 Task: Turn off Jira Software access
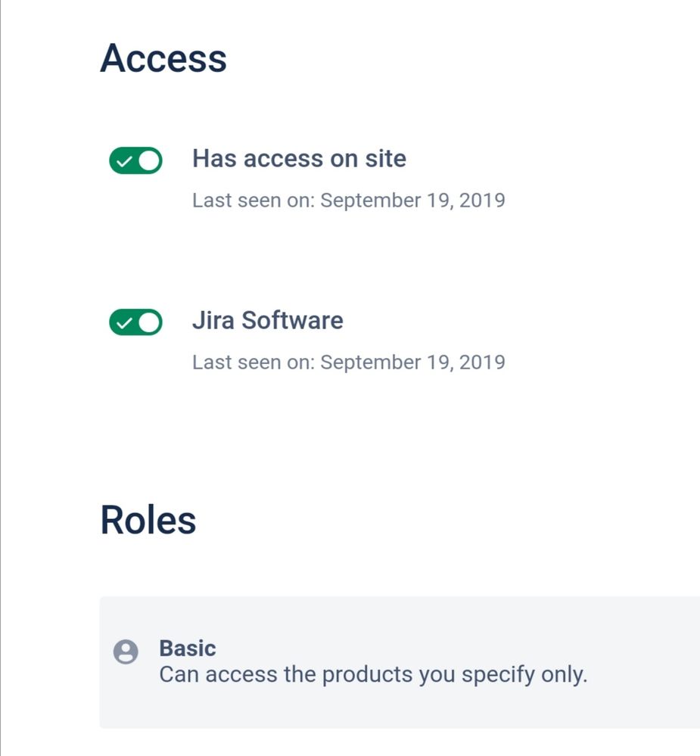point(135,322)
